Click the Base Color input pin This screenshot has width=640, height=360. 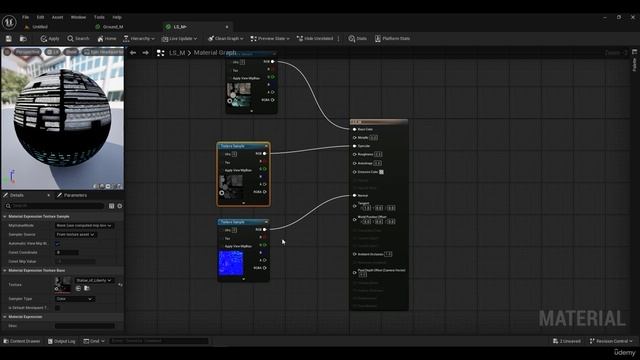coord(354,129)
